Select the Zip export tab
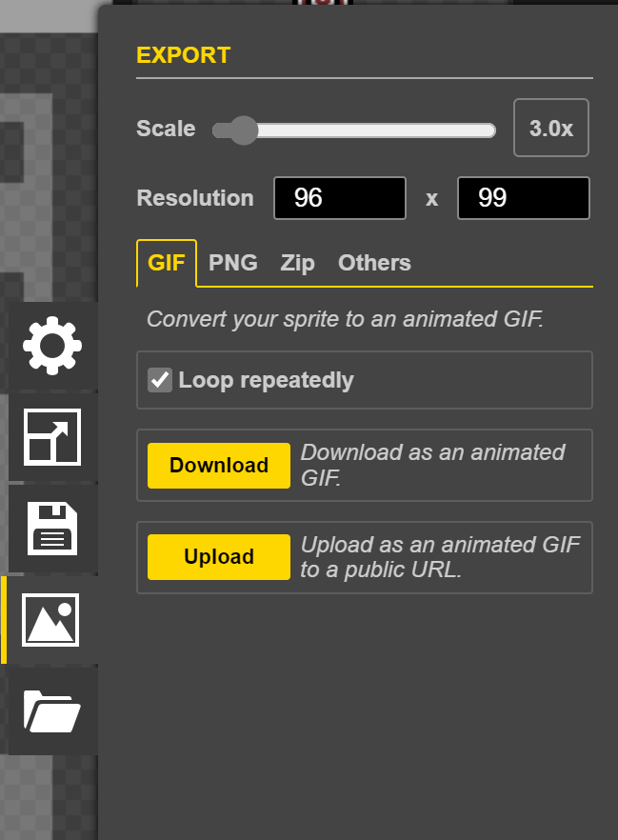The width and height of the screenshot is (618, 840). (x=297, y=263)
